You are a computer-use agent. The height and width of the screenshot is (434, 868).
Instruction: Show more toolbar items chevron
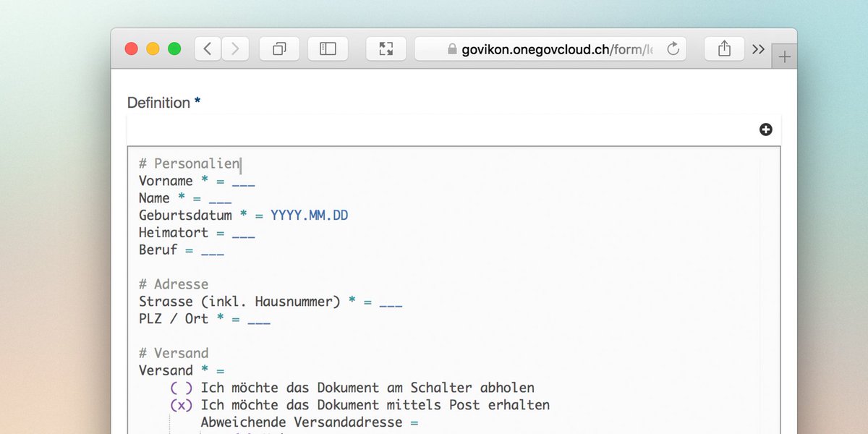tap(758, 49)
